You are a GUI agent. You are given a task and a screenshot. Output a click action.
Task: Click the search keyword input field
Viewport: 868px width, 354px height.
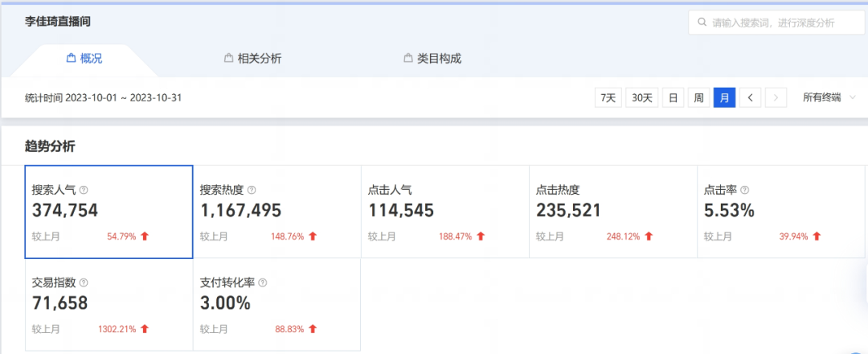(776, 23)
